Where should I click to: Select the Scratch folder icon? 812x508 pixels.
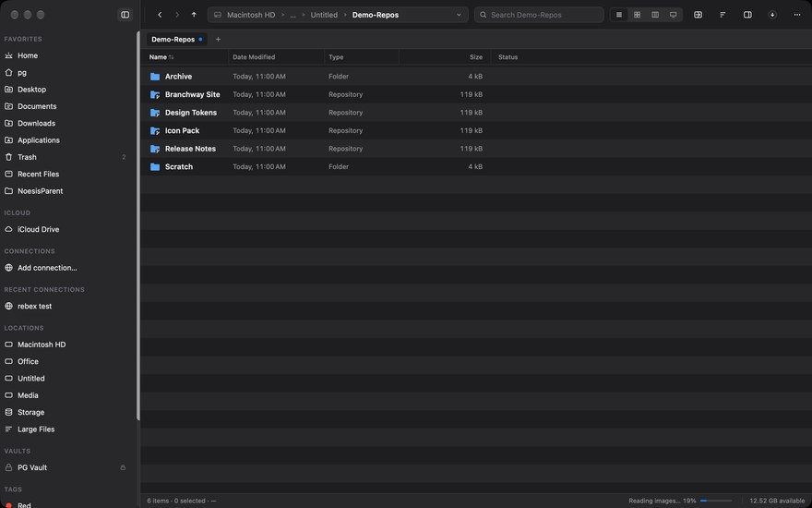point(155,166)
